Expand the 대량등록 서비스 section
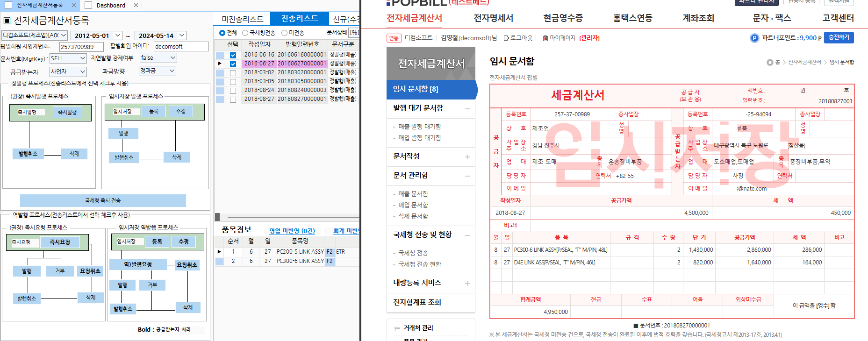Screen dimensions: 868x341 (x=467, y=284)
